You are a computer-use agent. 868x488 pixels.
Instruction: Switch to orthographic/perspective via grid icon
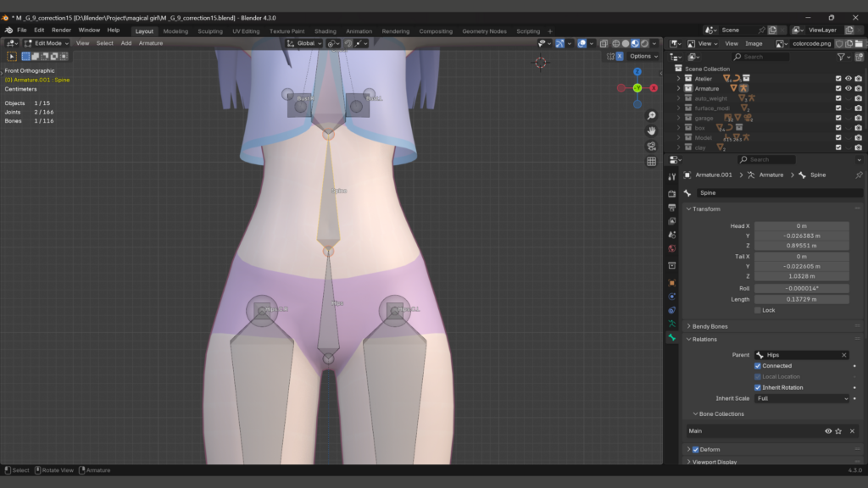pos(651,161)
